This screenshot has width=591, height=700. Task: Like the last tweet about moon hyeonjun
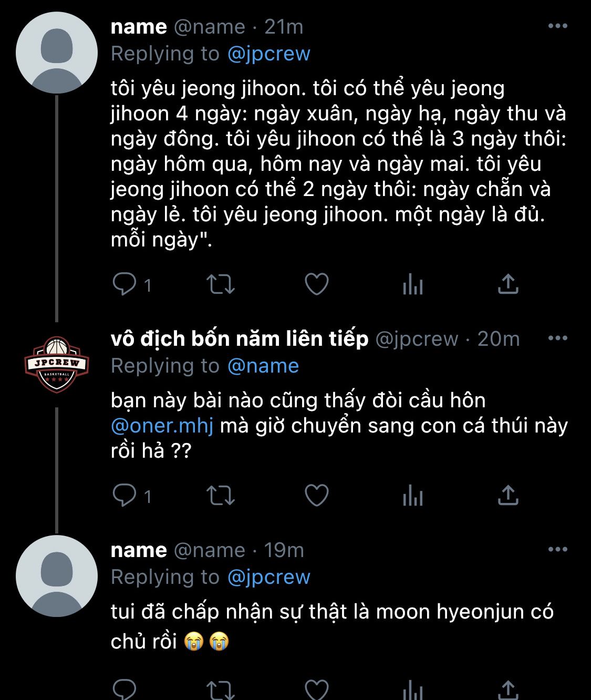point(317,689)
